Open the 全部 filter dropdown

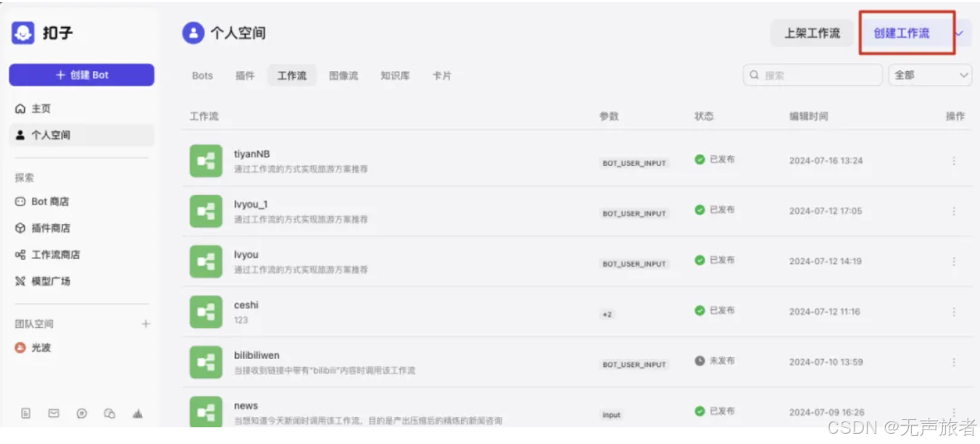[930, 75]
